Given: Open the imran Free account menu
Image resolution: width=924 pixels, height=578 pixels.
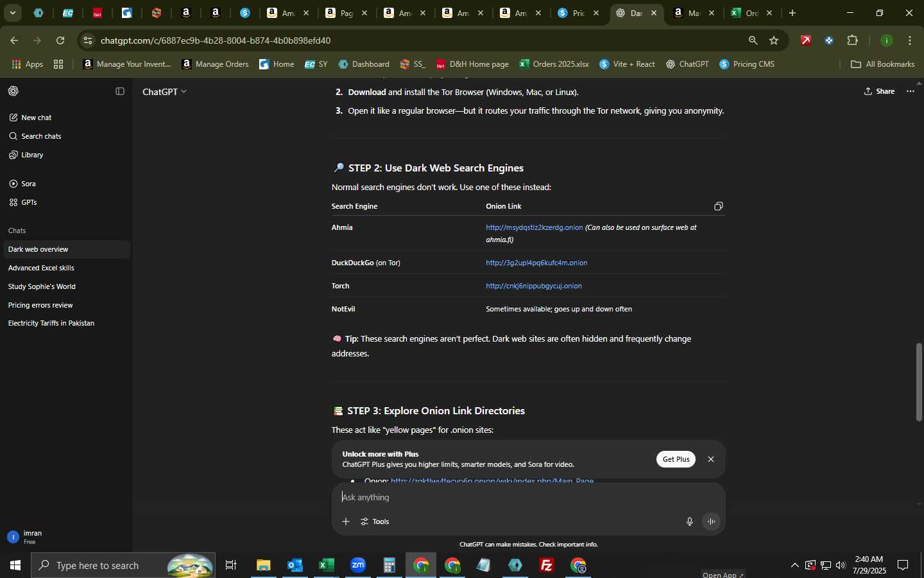Looking at the screenshot, I should tap(67, 537).
